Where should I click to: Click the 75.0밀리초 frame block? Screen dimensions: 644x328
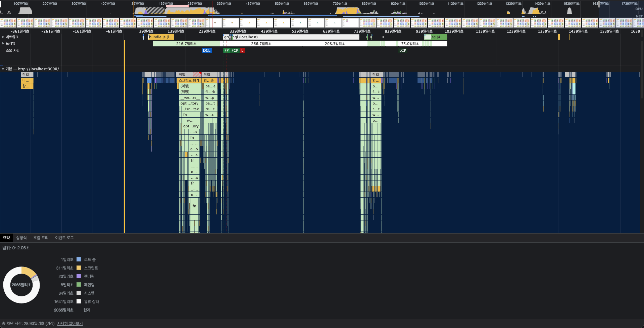coord(410,44)
